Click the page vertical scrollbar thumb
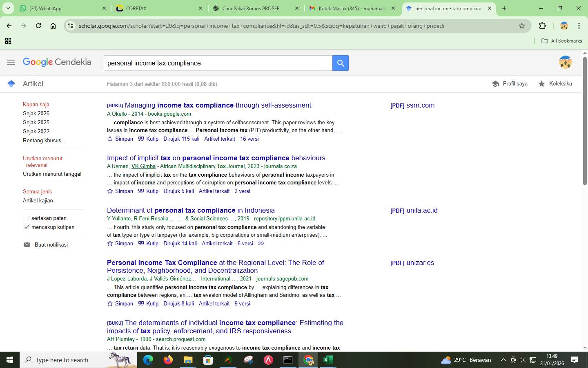 pos(585,121)
